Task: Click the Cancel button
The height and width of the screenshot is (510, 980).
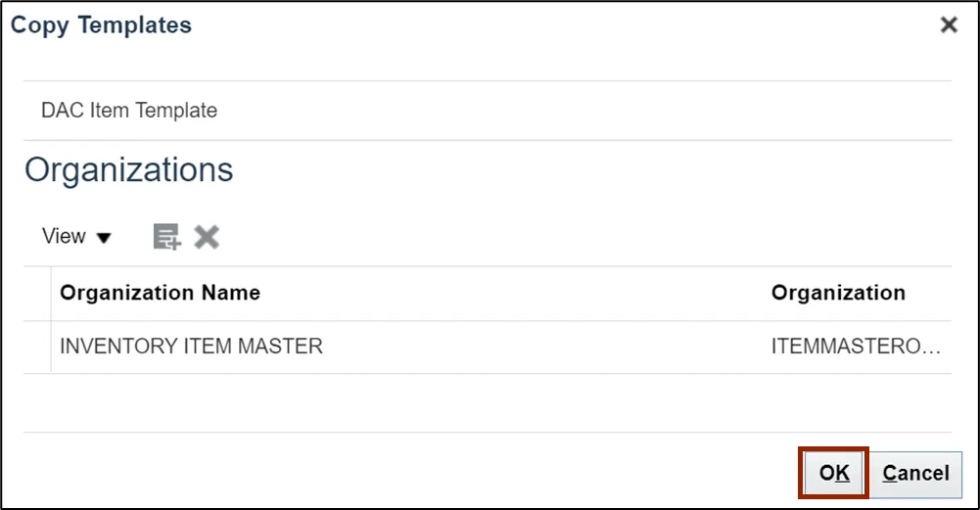Action: 915,474
